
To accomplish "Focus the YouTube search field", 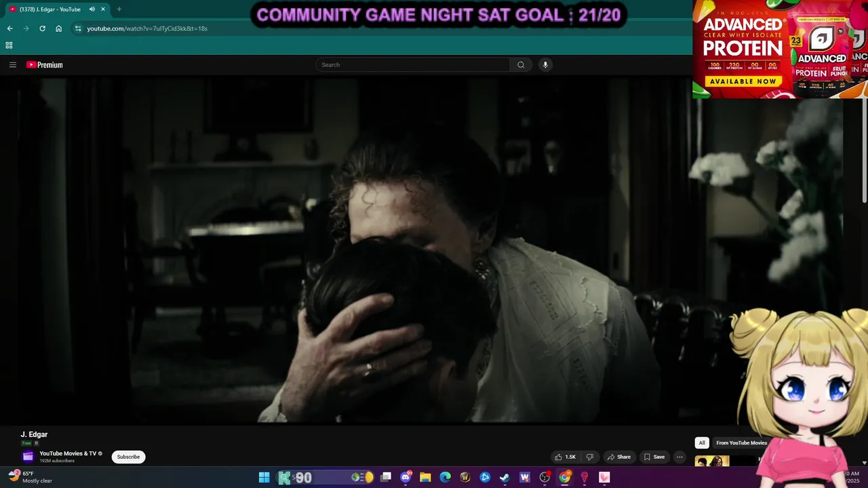I will click(x=413, y=65).
